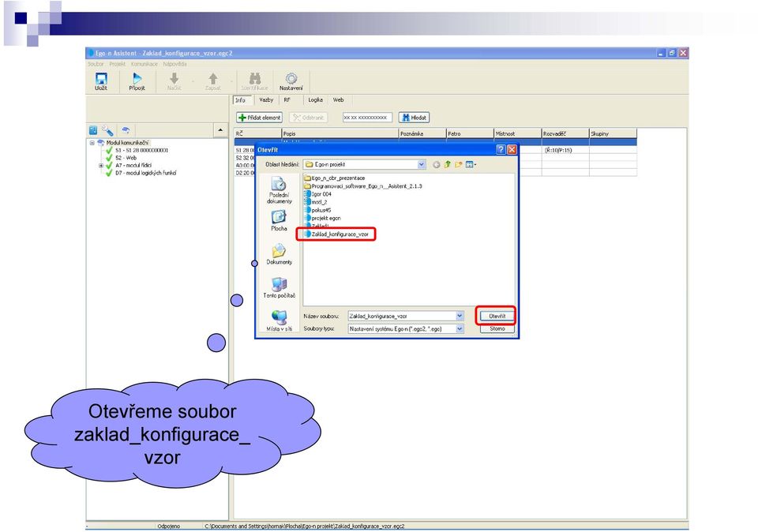The width and height of the screenshot is (758, 532).
Task: Open Nastavení gear settings
Action: 291,81
